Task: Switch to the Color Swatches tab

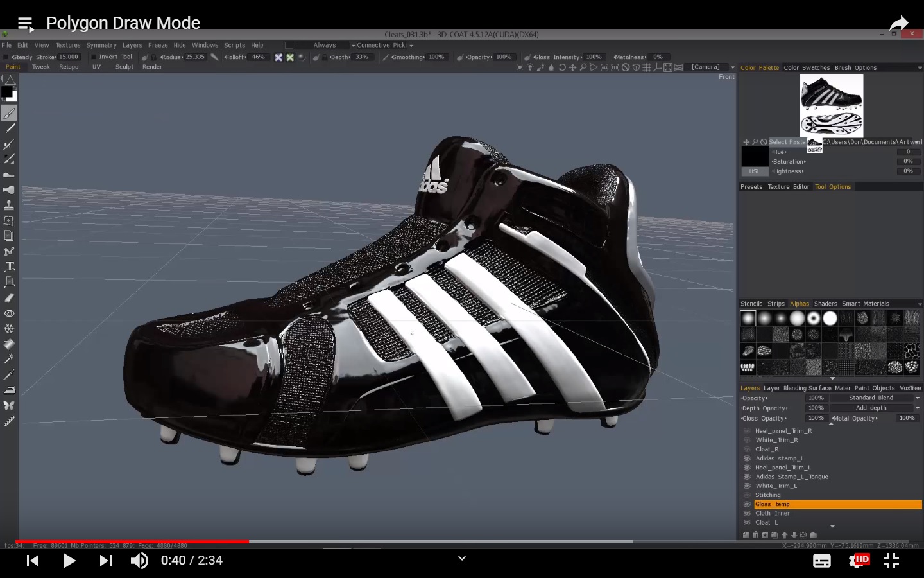Action: point(807,68)
